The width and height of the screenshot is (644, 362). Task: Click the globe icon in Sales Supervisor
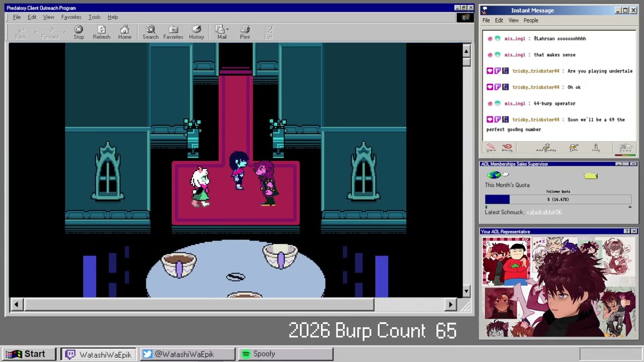[494, 175]
